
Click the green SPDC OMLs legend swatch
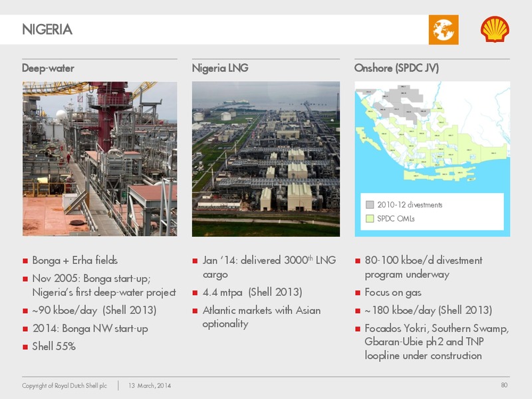coord(370,219)
